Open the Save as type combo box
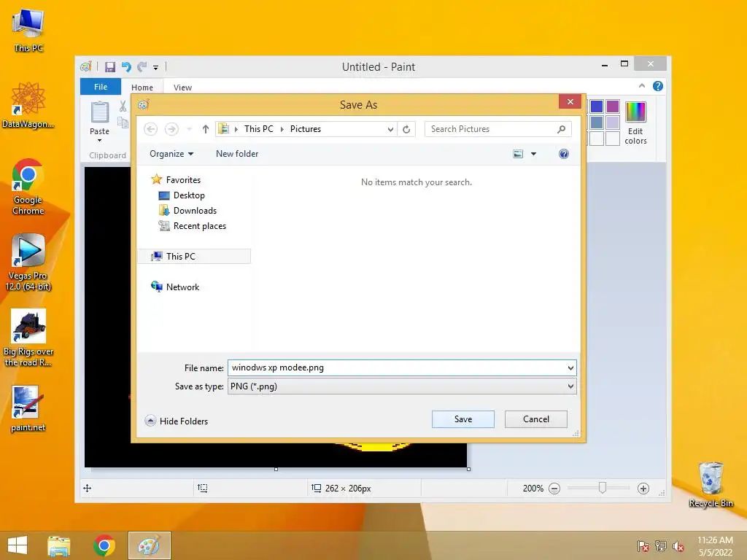747x560 pixels. click(x=402, y=386)
